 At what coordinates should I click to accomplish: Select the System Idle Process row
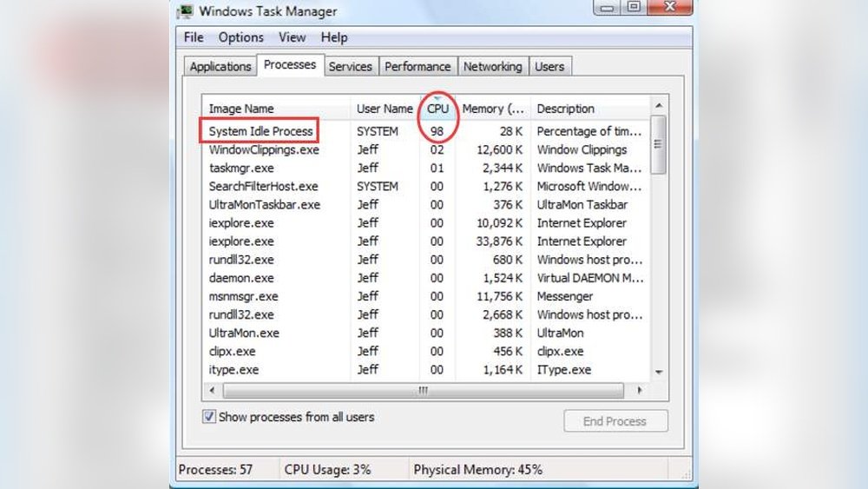click(260, 131)
